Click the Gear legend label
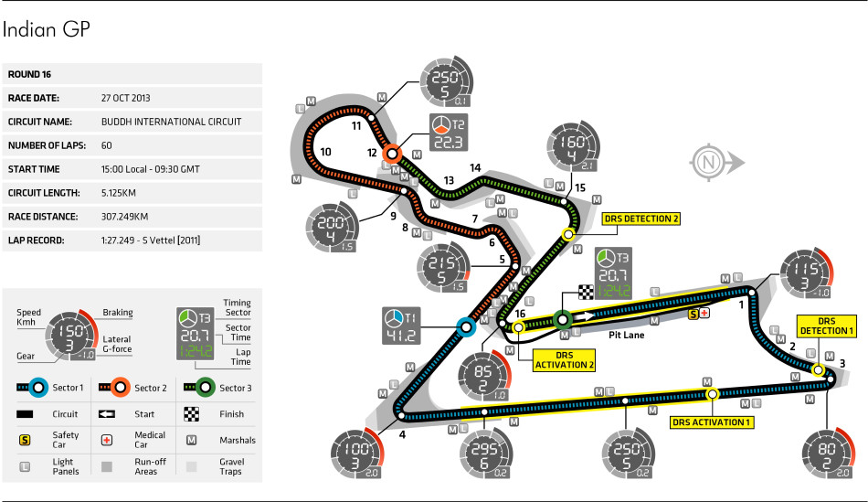This screenshot has width=868, height=502. coord(26,357)
